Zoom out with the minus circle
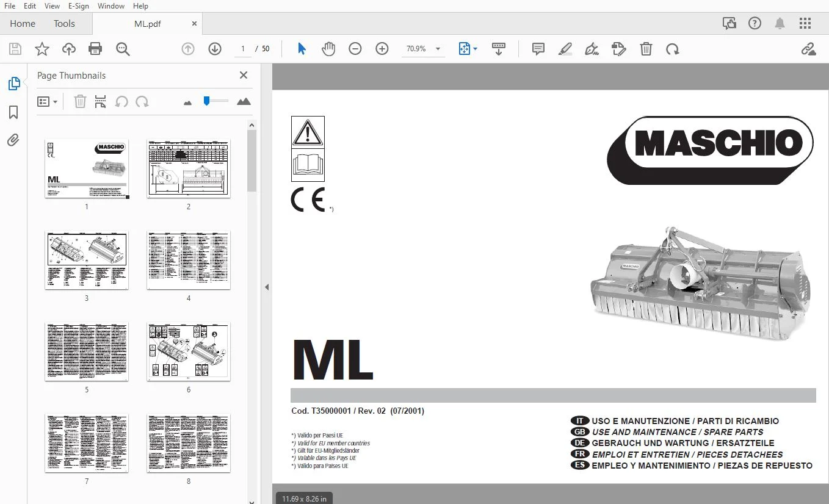The width and height of the screenshot is (829, 504). 355,49
